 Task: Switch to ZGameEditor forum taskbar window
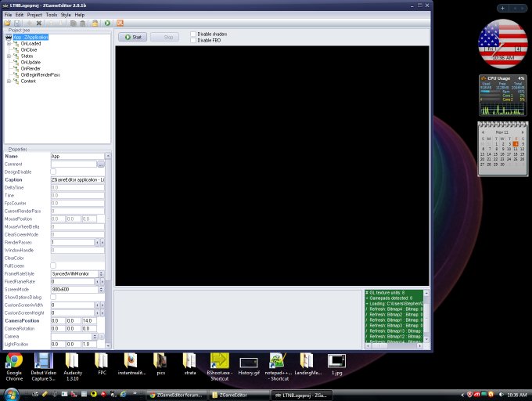point(178,395)
